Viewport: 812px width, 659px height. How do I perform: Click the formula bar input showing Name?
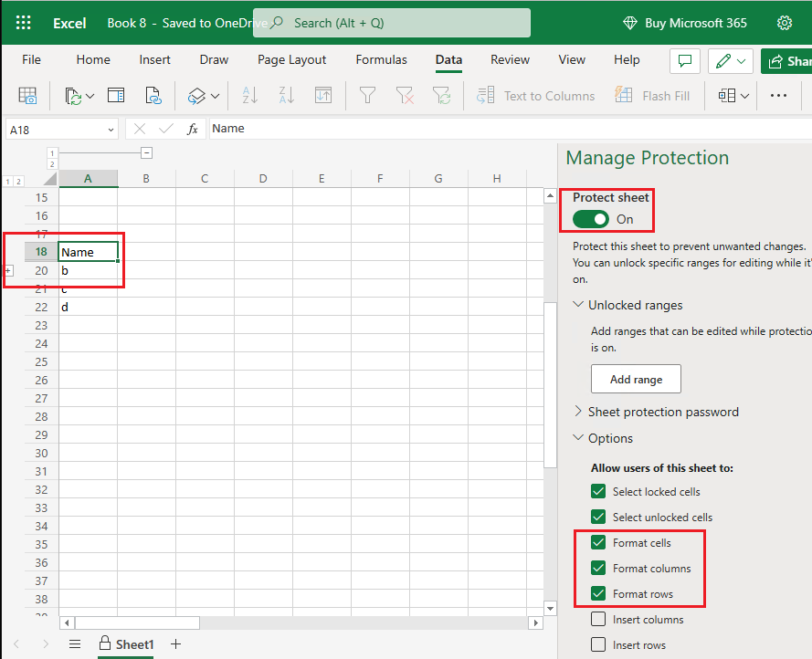[x=510, y=129]
